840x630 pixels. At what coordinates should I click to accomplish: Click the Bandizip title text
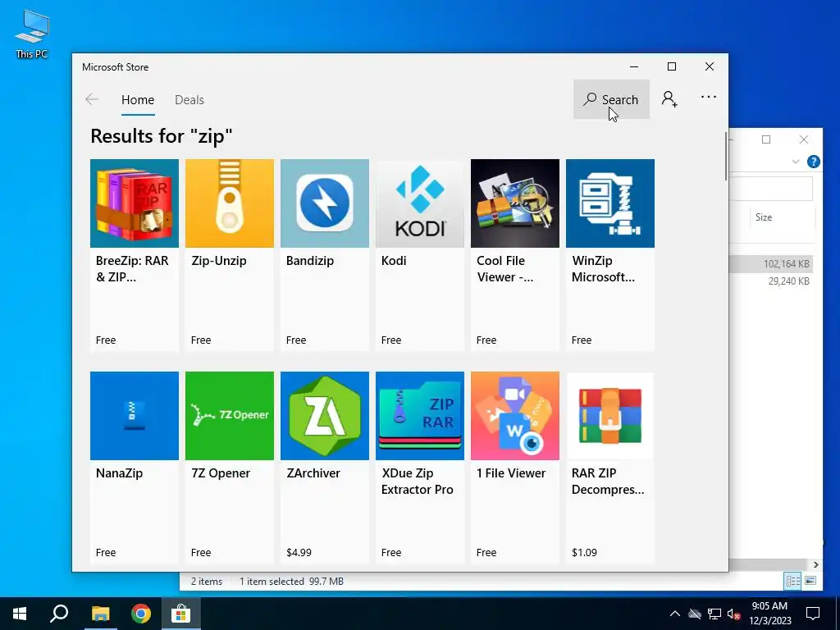[309, 261]
